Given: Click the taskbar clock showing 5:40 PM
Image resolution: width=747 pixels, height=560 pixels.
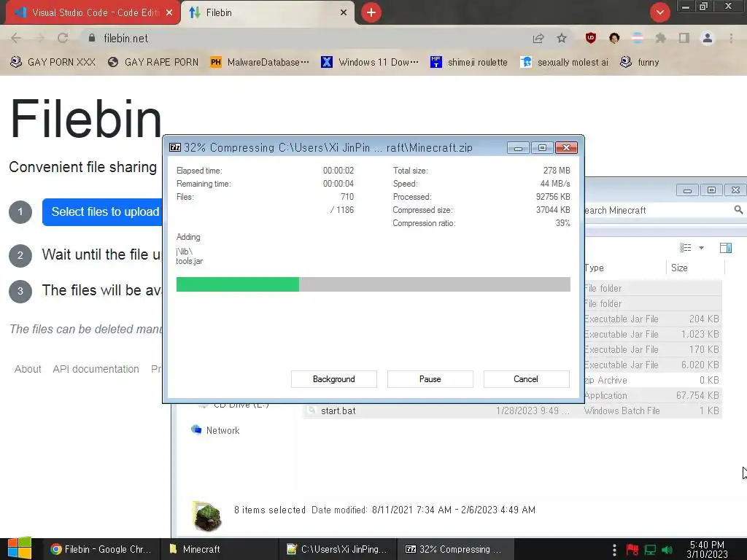Looking at the screenshot, I should click(707, 550).
